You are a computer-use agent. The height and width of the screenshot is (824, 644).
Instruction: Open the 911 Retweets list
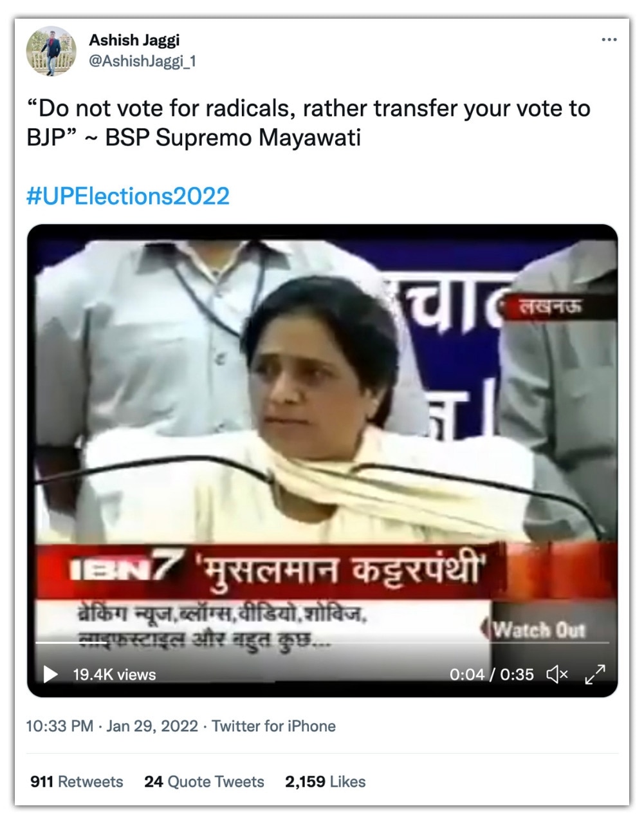(x=77, y=782)
